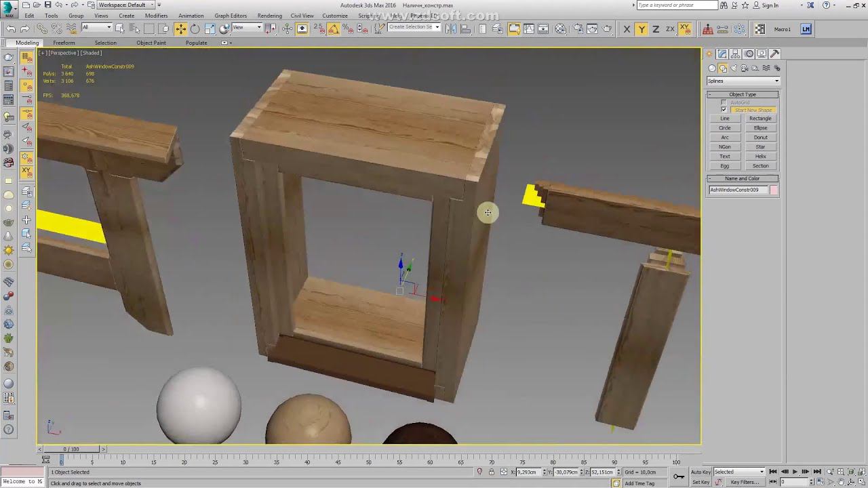Toggle the Angle Snap button
Viewport: 868px width, 488px height.
[334, 28]
